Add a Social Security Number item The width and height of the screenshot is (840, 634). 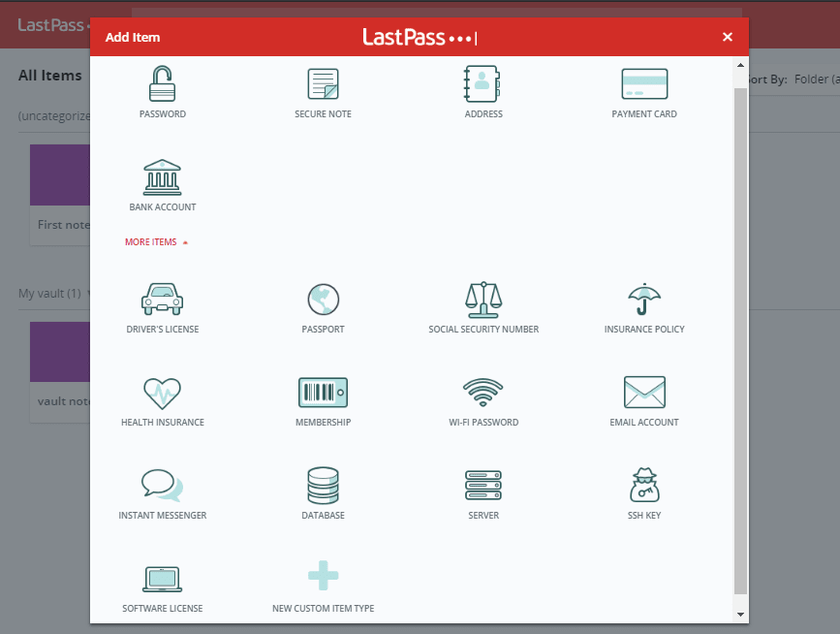[483, 307]
